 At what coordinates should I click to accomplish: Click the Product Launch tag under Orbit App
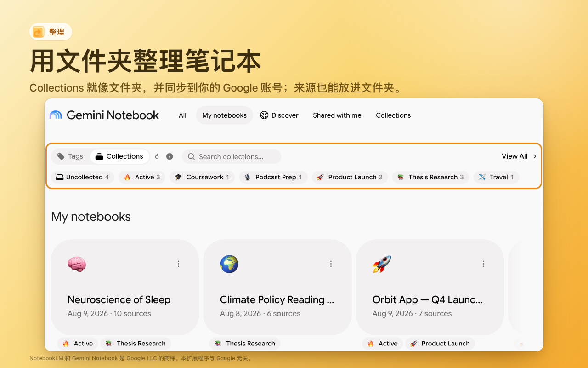click(x=440, y=344)
